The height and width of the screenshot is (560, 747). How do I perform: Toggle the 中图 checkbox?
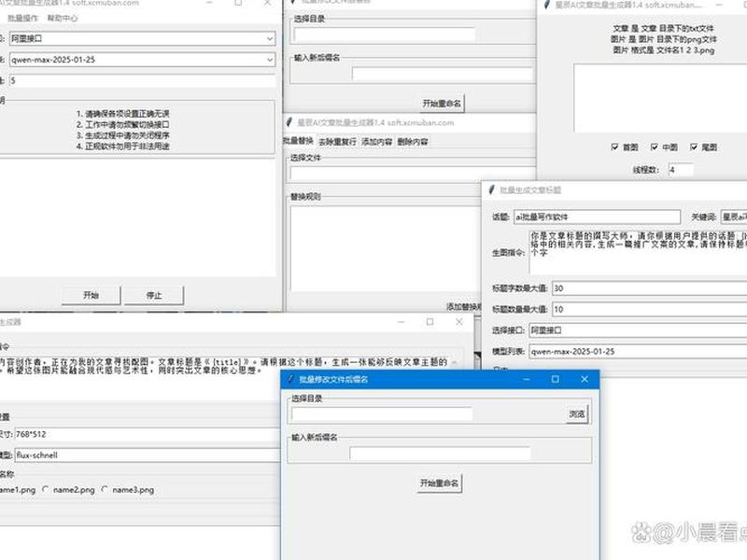point(655,147)
